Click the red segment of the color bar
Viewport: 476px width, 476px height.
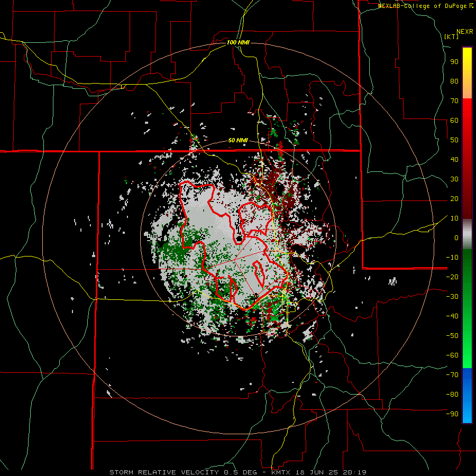467,159
